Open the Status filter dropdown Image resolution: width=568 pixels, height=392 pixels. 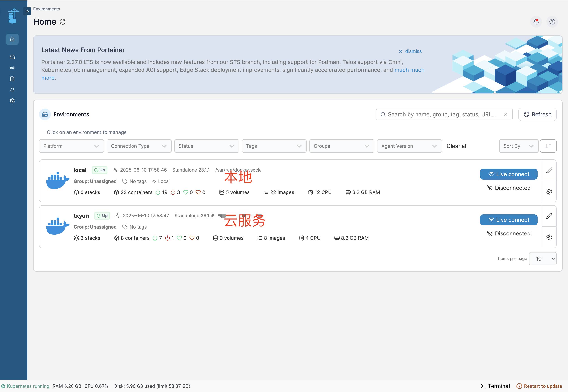coord(207,146)
